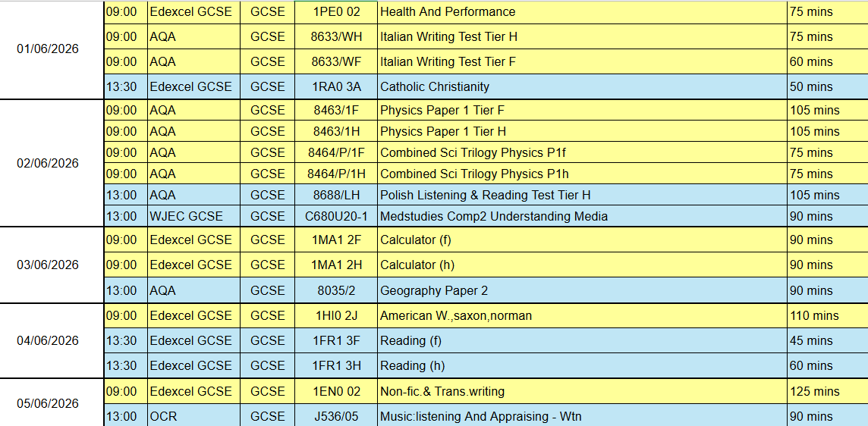Screen dimensions: 868x426
Task: Click the WJEC GCSE board cell
Action: (193, 216)
